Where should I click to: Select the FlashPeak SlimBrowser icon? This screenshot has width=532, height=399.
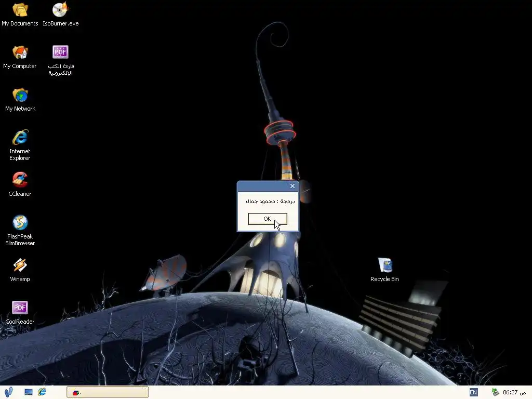tap(20, 230)
